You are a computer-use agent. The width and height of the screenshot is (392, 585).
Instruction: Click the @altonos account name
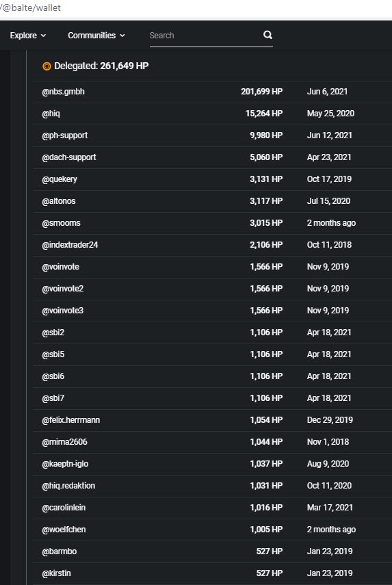[59, 201]
